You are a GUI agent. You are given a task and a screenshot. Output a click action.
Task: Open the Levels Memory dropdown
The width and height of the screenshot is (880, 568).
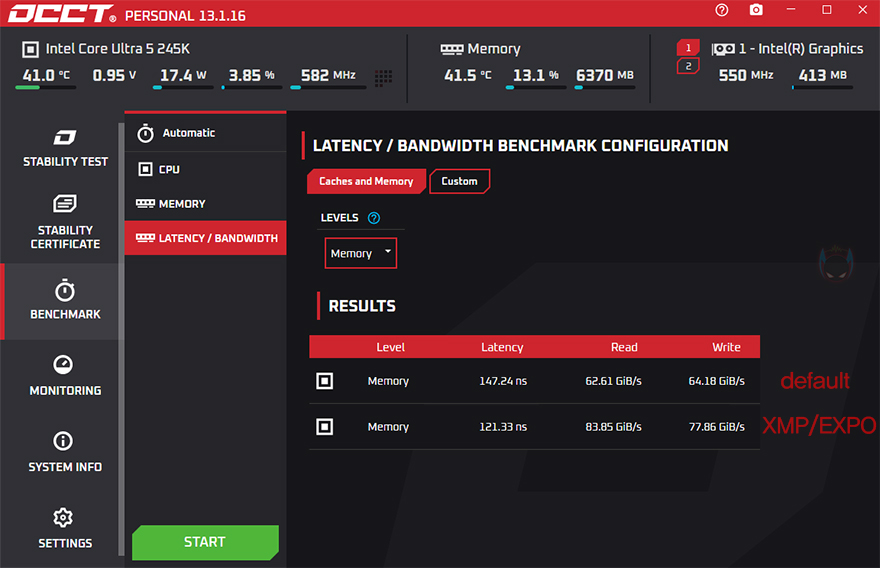pyautogui.click(x=361, y=253)
